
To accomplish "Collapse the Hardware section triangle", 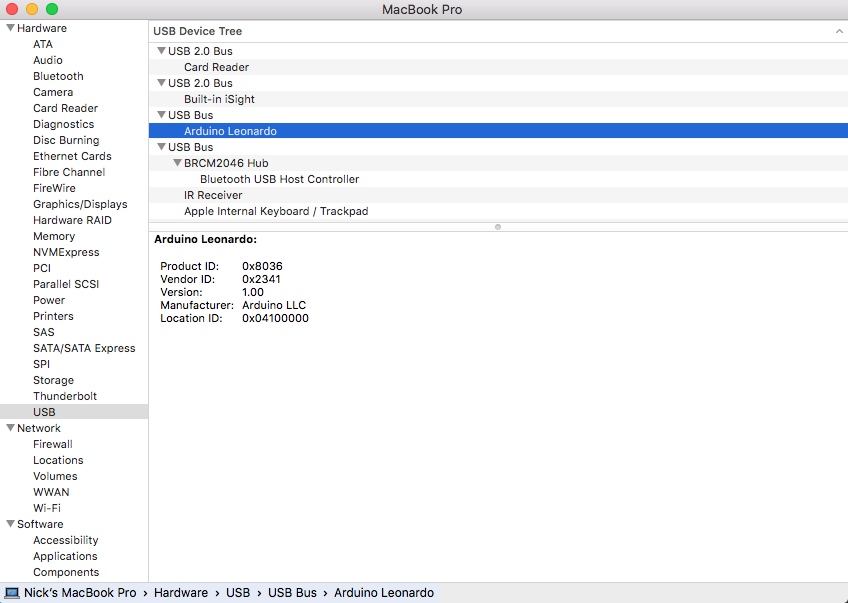I will tap(10, 28).
